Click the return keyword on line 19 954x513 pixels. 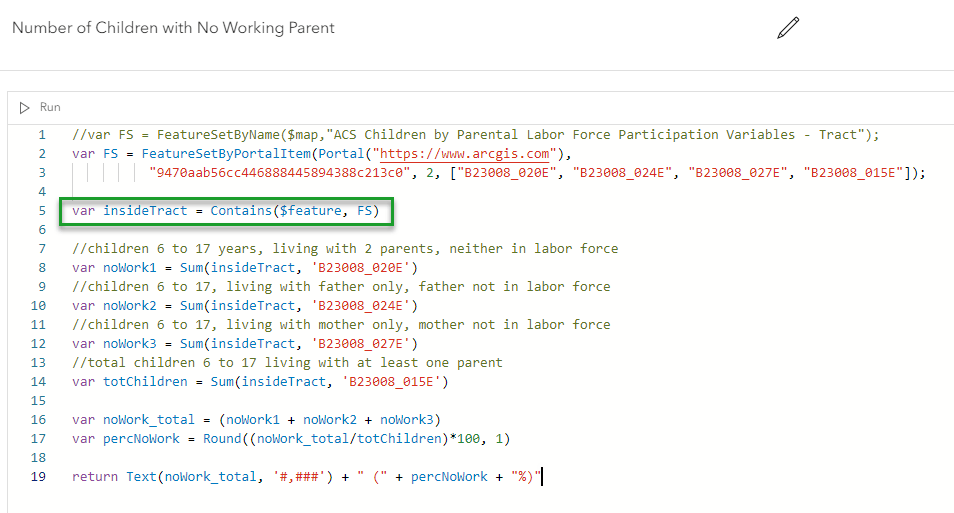(x=95, y=476)
